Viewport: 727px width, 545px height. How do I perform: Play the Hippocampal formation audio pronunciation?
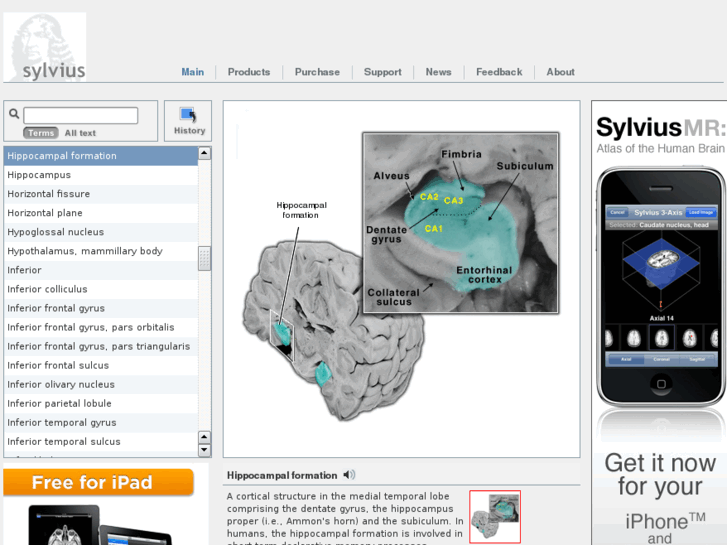[x=349, y=474]
